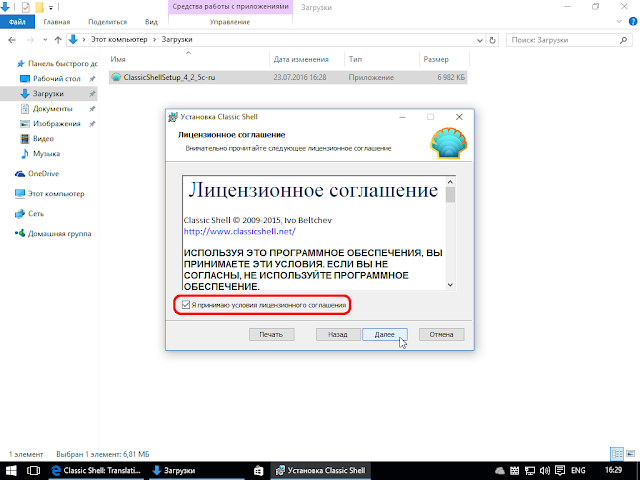
Task: Switch to Edge Classic Shell taskbar item
Action: coord(96,471)
